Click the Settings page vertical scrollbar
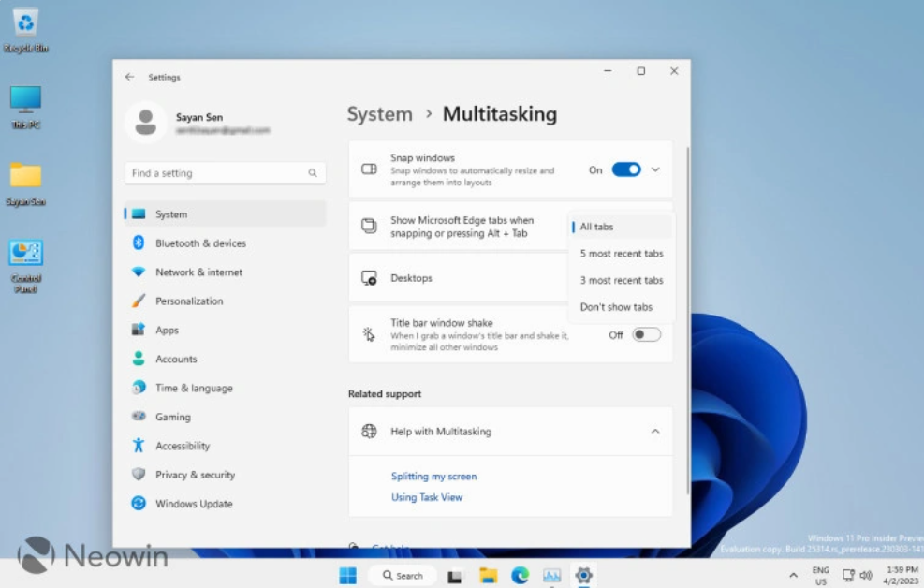 [x=687, y=321]
